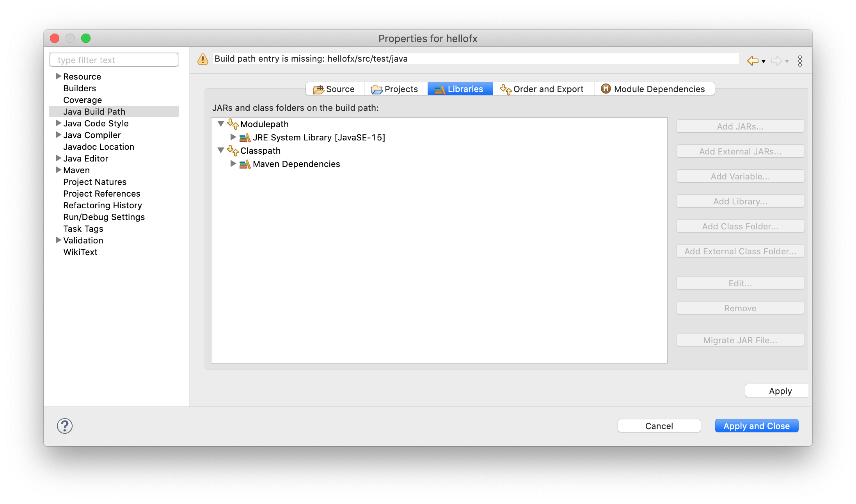This screenshot has width=856, height=504.
Task: Expand the Modulepath tree node
Action: [x=222, y=124]
